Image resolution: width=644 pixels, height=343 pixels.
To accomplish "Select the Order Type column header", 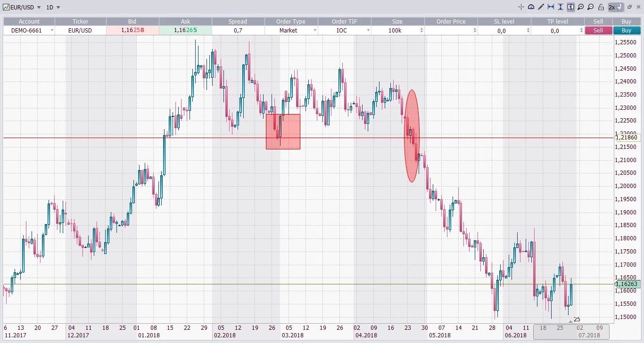I will [291, 21].
